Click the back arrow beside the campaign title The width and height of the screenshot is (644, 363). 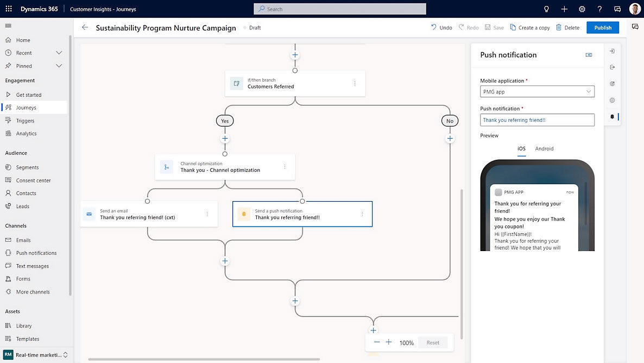tap(85, 28)
